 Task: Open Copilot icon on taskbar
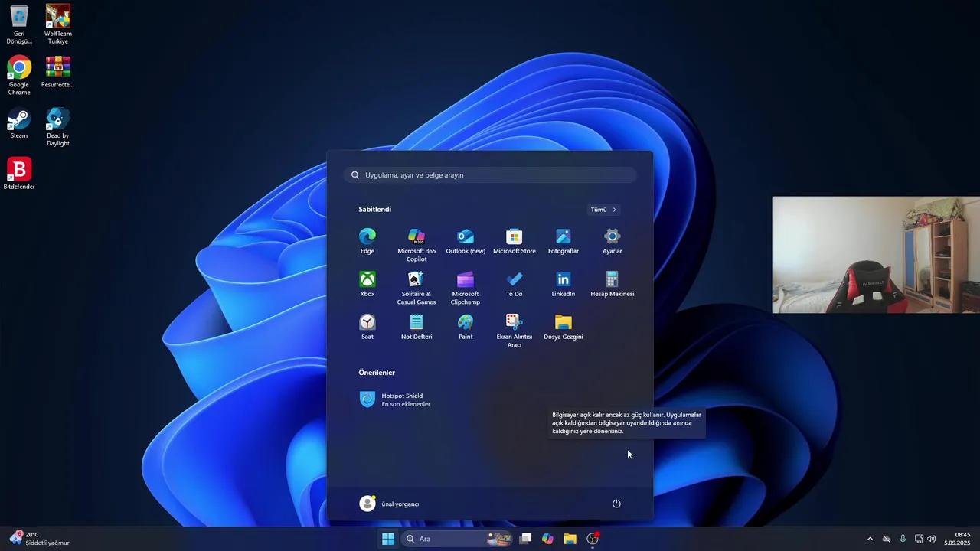click(x=547, y=539)
